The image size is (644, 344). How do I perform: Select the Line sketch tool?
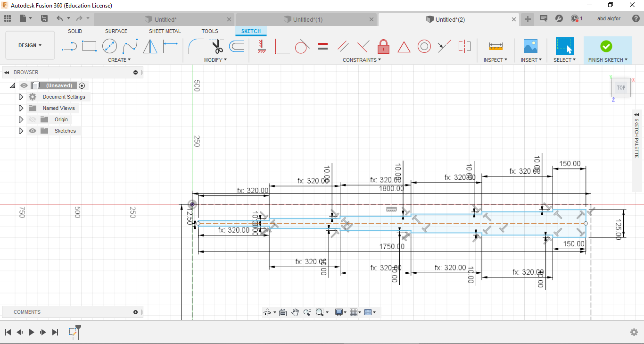coord(69,46)
